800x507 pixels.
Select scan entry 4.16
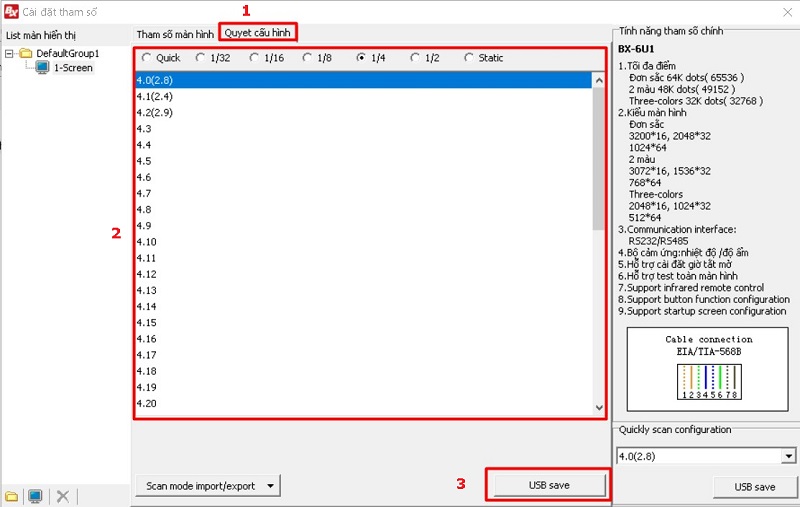(363, 339)
